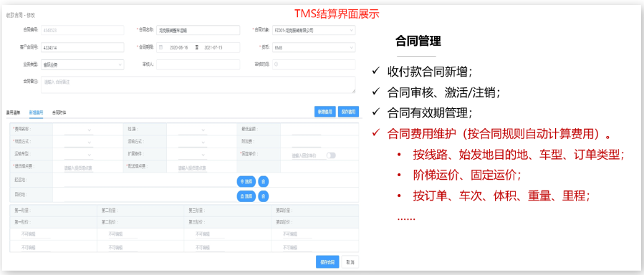This screenshot has height=275, width=644.
Task: Toggle the 固定单价 fixed unit price switch
Action: point(331,155)
